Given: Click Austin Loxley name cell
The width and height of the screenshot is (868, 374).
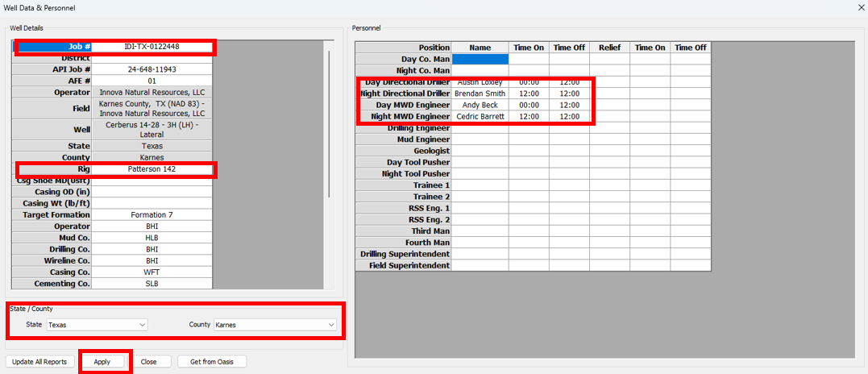Looking at the screenshot, I should (480, 82).
